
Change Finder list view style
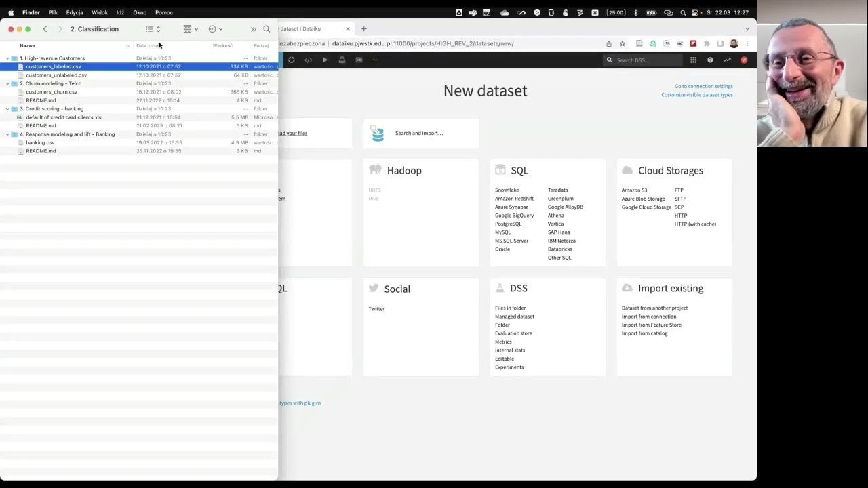tap(153, 29)
